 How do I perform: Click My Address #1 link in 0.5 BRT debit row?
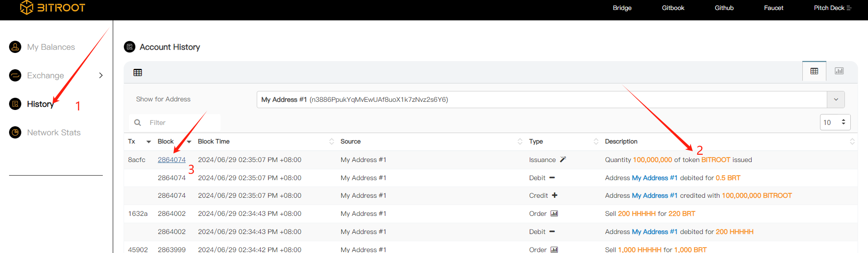[655, 178]
